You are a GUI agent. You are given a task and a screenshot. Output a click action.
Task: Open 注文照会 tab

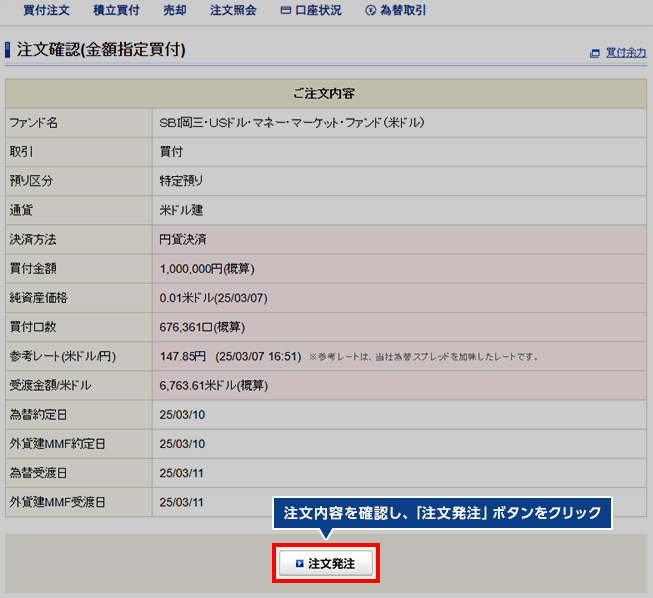coord(233,10)
